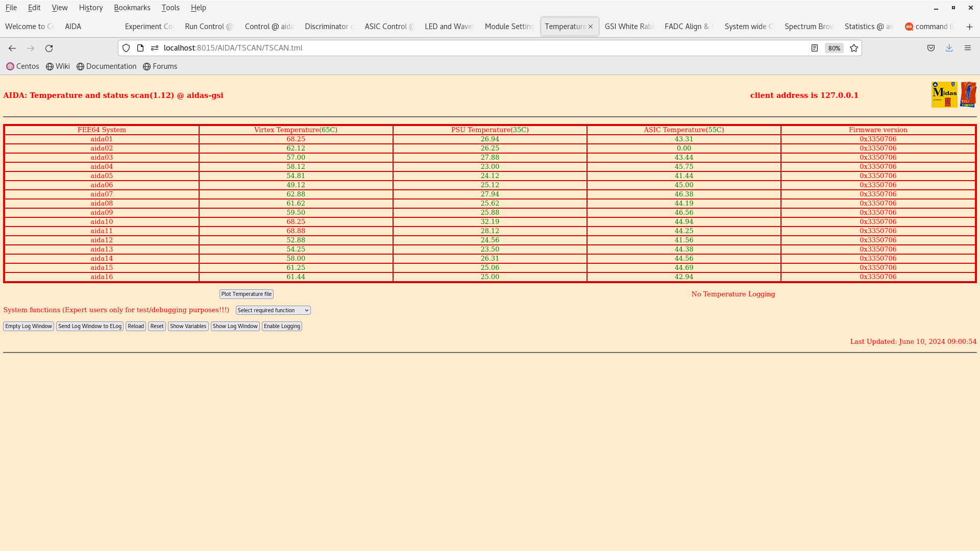Open the Select required function dropdown

pyautogui.click(x=273, y=310)
